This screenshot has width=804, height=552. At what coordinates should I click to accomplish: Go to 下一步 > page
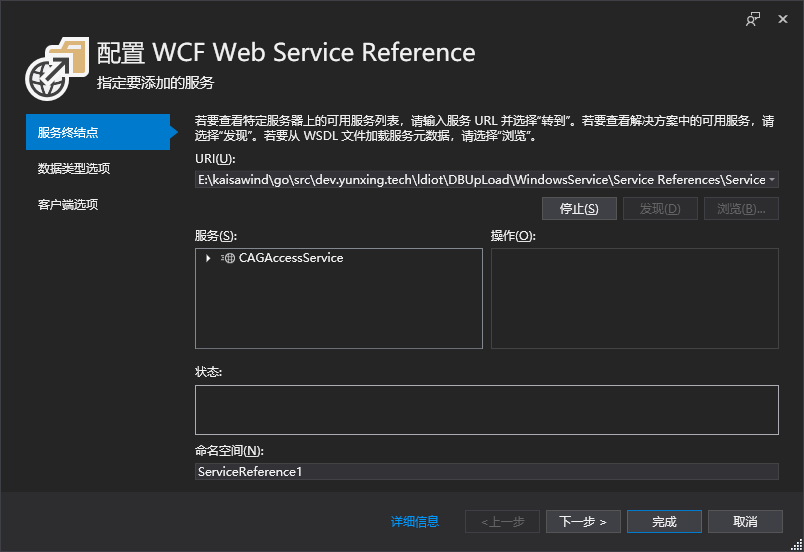tap(584, 522)
